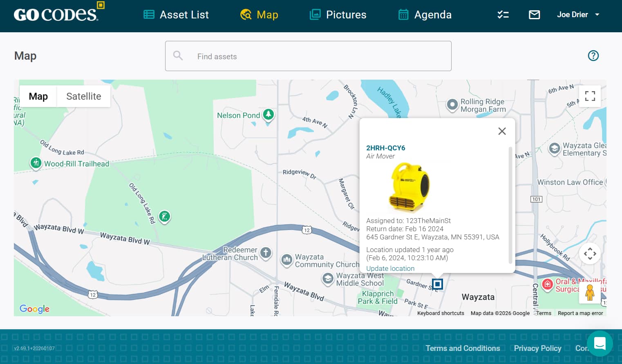Close the asset info popup
The width and height of the screenshot is (622, 364).
click(502, 131)
